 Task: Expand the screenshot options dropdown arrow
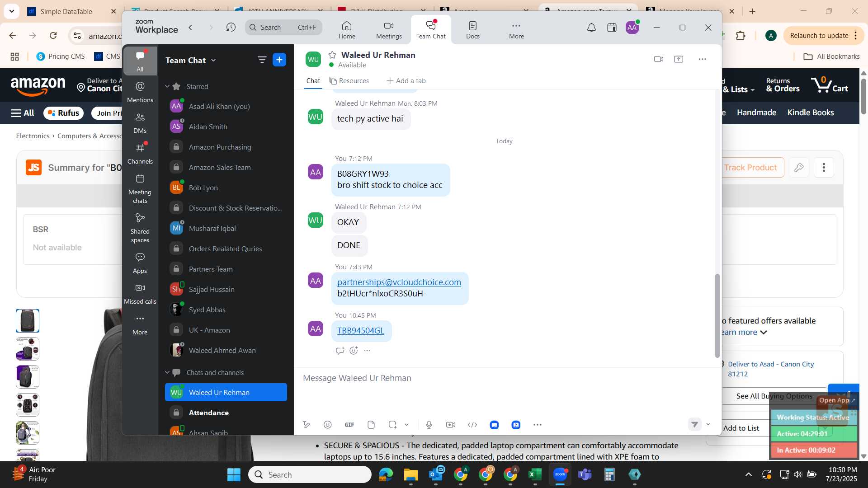(406, 425)
